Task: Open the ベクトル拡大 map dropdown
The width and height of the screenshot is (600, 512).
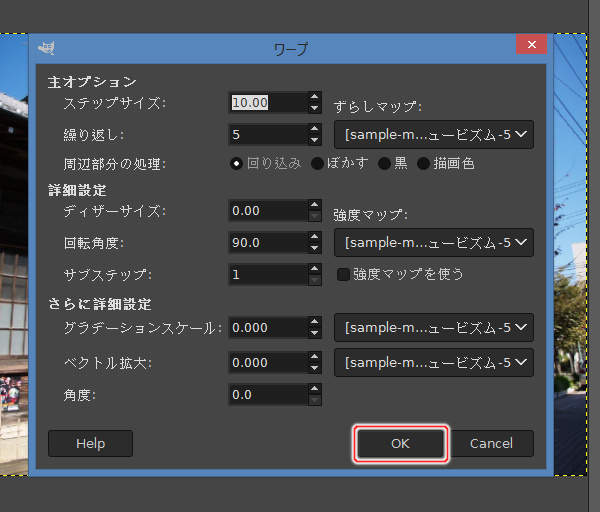Action: [x=434, y=362]
